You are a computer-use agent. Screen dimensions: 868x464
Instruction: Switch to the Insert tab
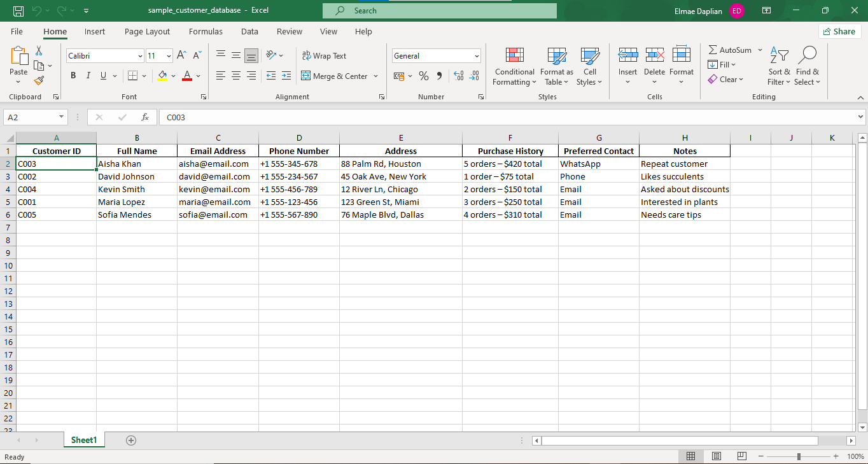(x=95, y=31)
